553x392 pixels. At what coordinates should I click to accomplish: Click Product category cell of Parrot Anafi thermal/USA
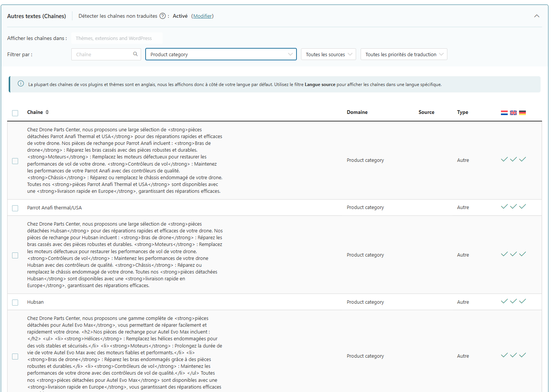366,207
